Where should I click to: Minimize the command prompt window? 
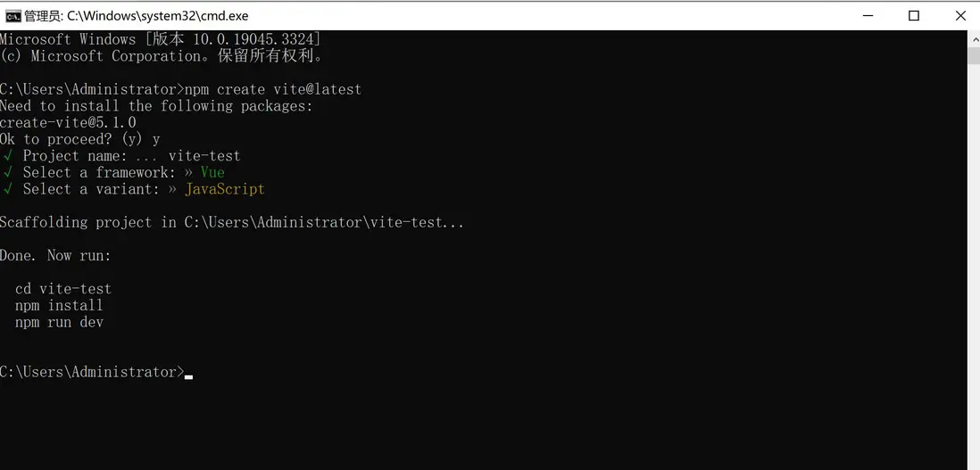click(867, 15)
